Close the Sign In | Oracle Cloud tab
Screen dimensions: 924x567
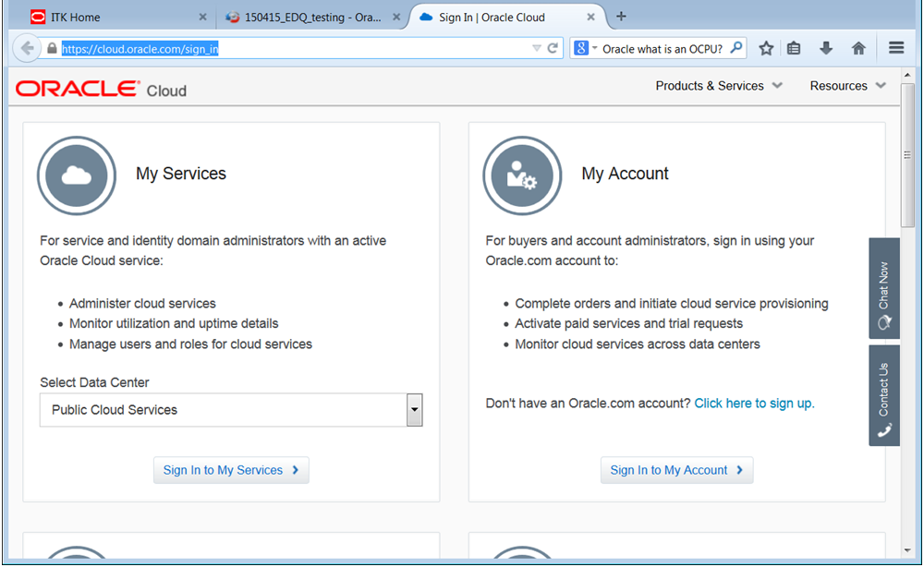(590, 17)
